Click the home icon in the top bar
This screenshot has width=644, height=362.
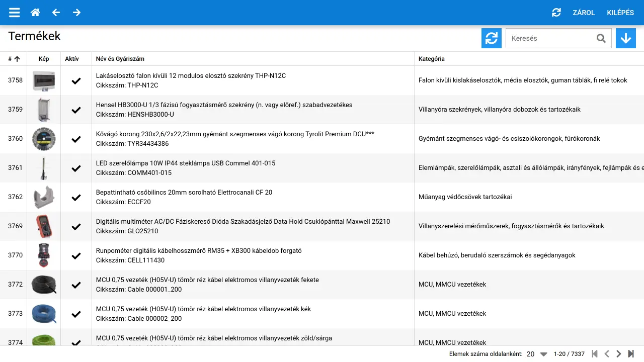pos(35,12)
